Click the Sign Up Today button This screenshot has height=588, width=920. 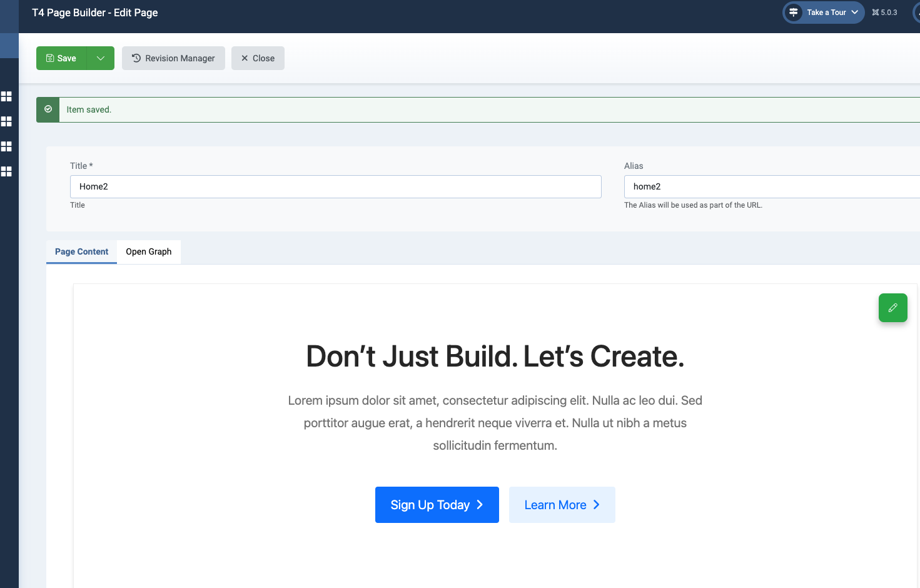tap(437, 505)
